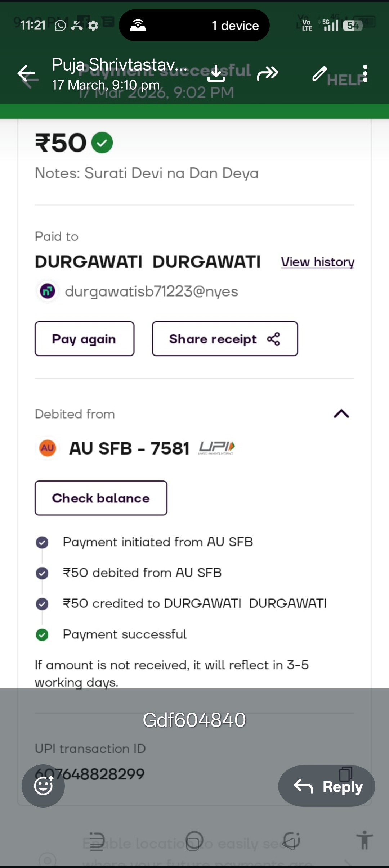
Task: Tap the sender name Puja Shrivtastav
Action: 120,65
